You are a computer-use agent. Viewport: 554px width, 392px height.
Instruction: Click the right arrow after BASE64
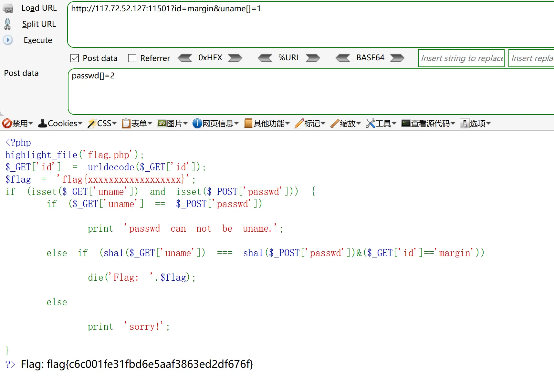(x=397, y=58)
